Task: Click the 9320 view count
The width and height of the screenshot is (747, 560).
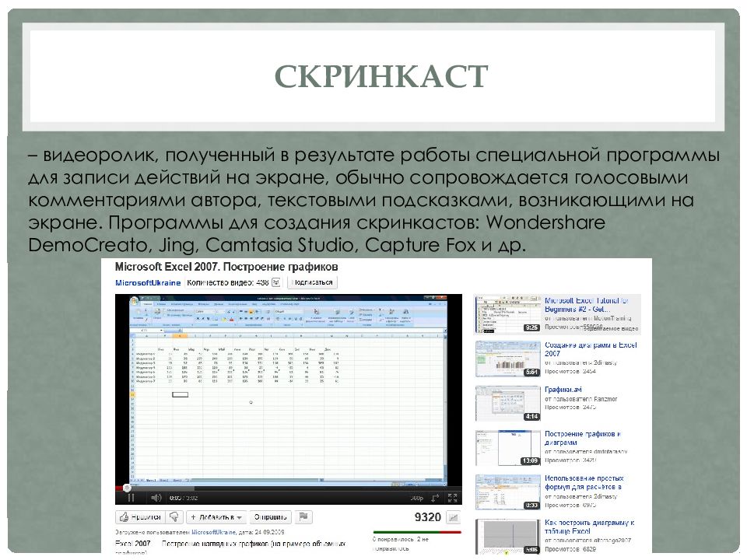Action: (x=427, y=517)
